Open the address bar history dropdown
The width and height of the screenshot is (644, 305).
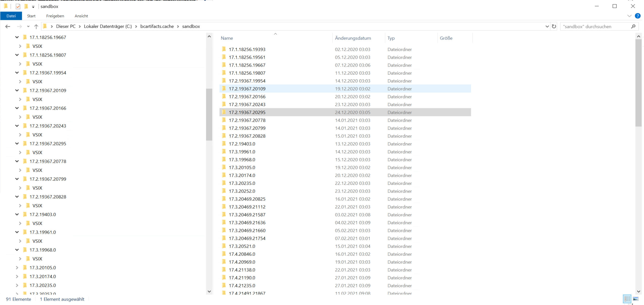point(547,26)
